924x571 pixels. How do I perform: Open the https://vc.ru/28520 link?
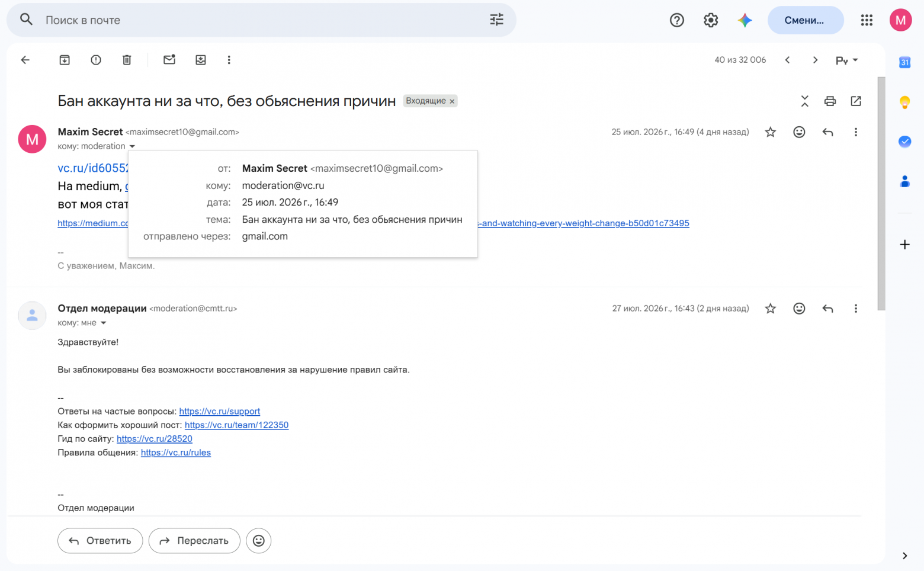coord(155,439)
